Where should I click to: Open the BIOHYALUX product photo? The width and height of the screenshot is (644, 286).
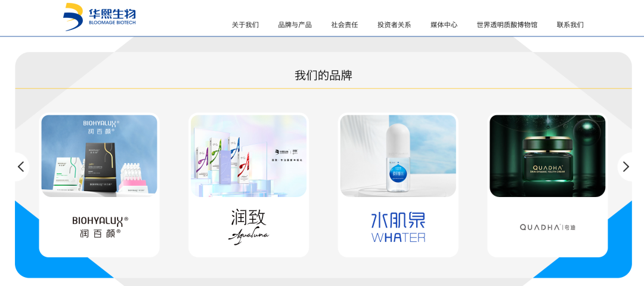[x=100, y=156]
